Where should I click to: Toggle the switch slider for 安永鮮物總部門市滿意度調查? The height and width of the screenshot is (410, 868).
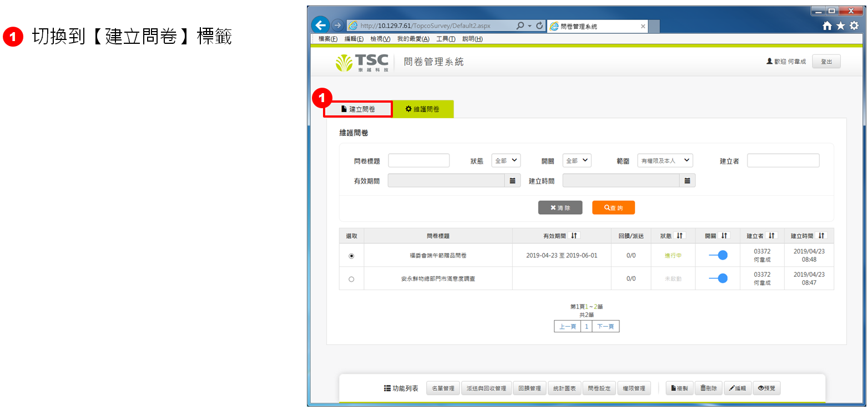click(718, 279)
